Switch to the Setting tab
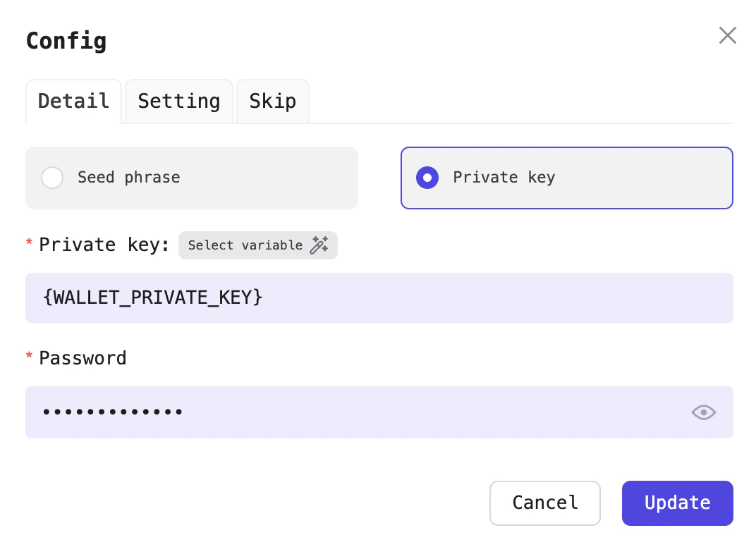Viewport: 756px width, 547px height. [178, 101]
